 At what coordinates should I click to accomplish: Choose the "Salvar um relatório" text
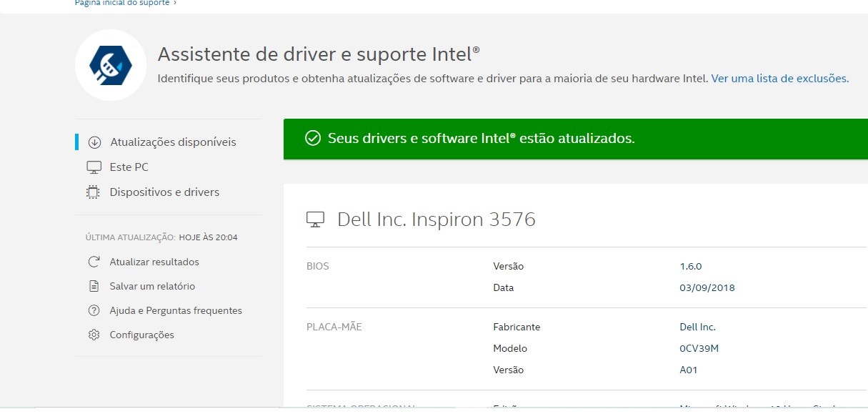[x=152, y=287]
